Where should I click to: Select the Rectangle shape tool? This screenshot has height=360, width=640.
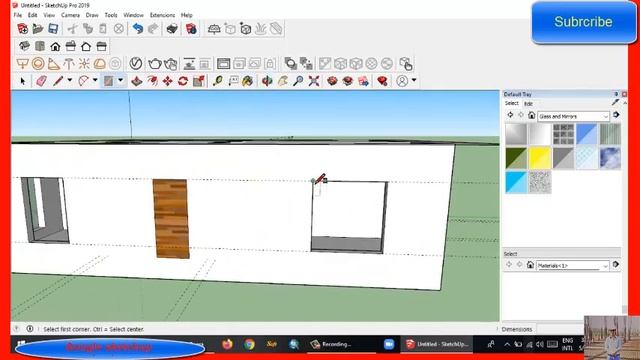click(108, 81)
